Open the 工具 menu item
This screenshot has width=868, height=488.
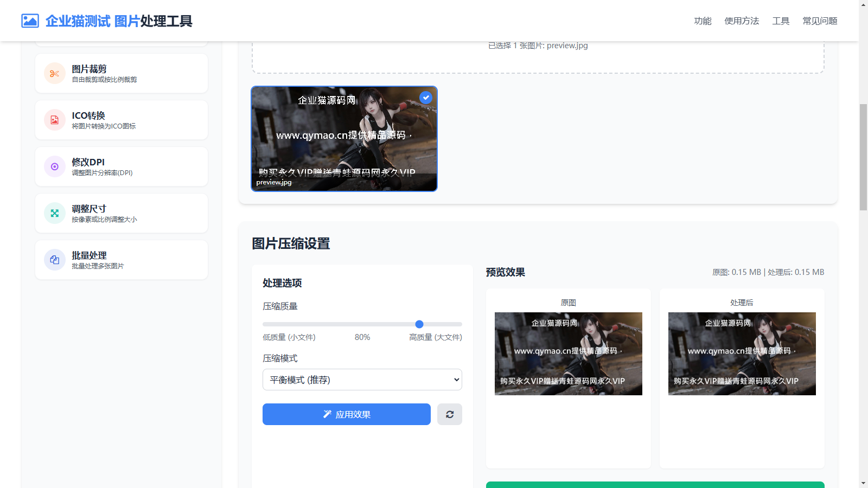pyautogui.click(x=781, y=21)
